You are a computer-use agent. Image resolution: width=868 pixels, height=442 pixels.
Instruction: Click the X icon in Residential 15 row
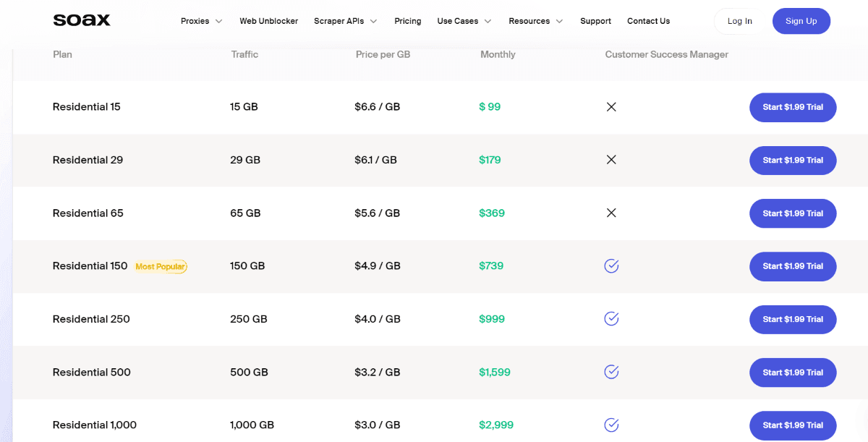[611, 107]
